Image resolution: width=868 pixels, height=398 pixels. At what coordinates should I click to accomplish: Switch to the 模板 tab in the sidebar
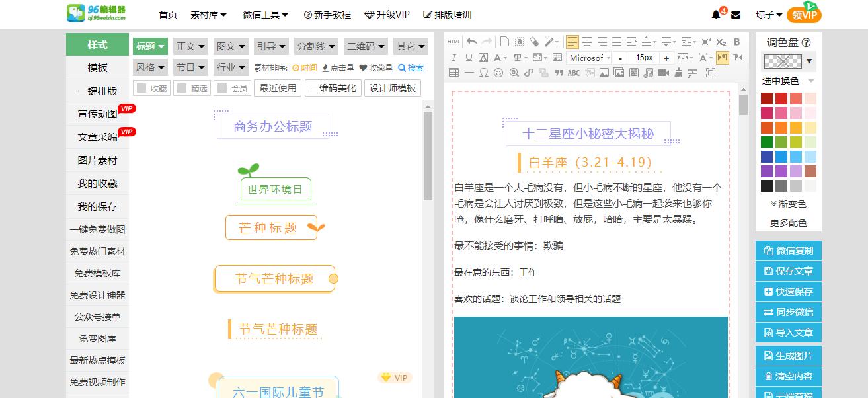pos(97,67)
